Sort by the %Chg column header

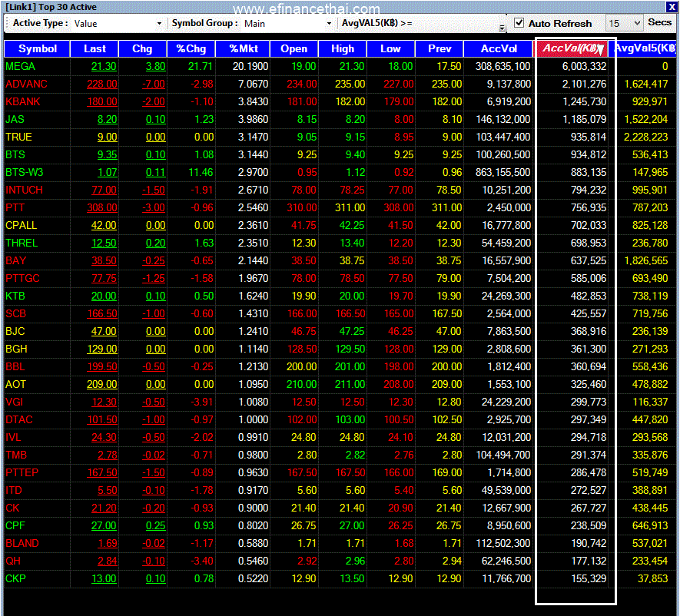[x=191, y=48]
